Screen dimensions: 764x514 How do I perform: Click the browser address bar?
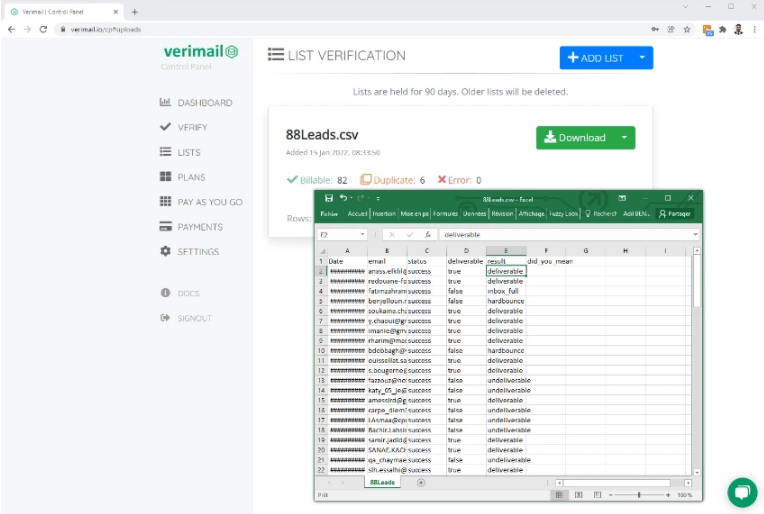[x=351, y=29]
